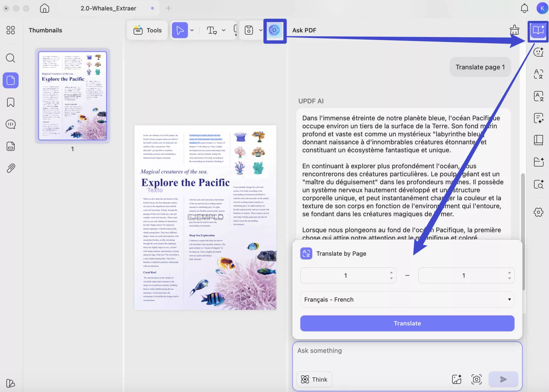549x392 pixels.
Task: Attach an image to the prompt
Action: (x=456, y=379)
